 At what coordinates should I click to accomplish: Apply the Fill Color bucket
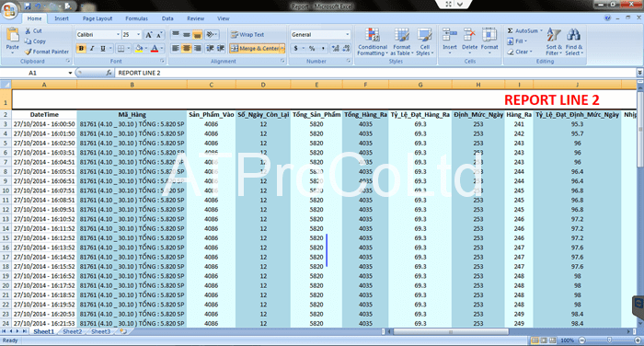click(139, 49)
